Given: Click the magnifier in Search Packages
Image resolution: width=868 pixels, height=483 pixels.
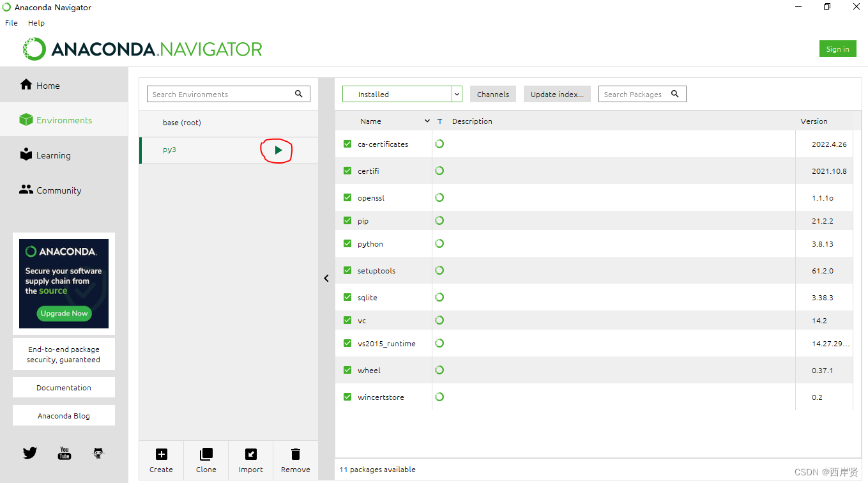Looking at the screenshot, I should point(675,94).
